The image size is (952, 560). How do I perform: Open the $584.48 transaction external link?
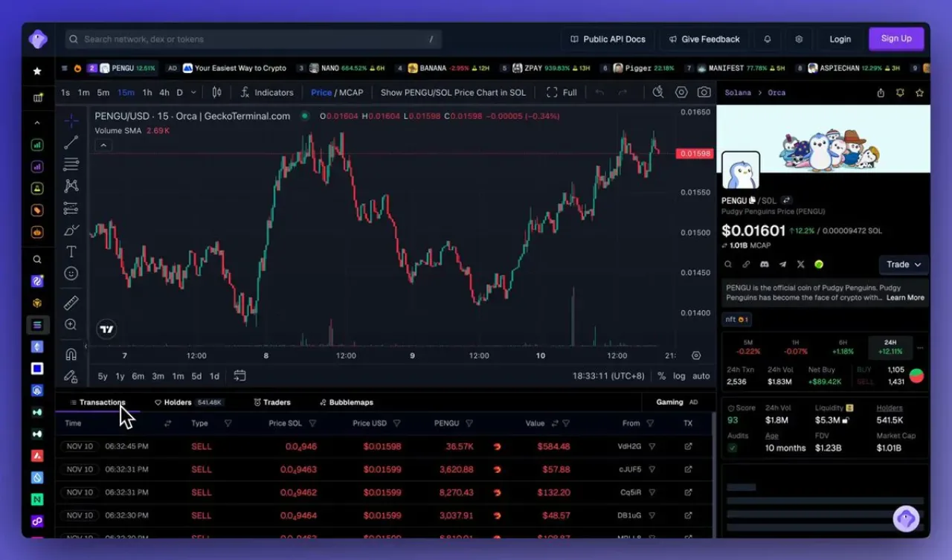[x=688, y=446]
